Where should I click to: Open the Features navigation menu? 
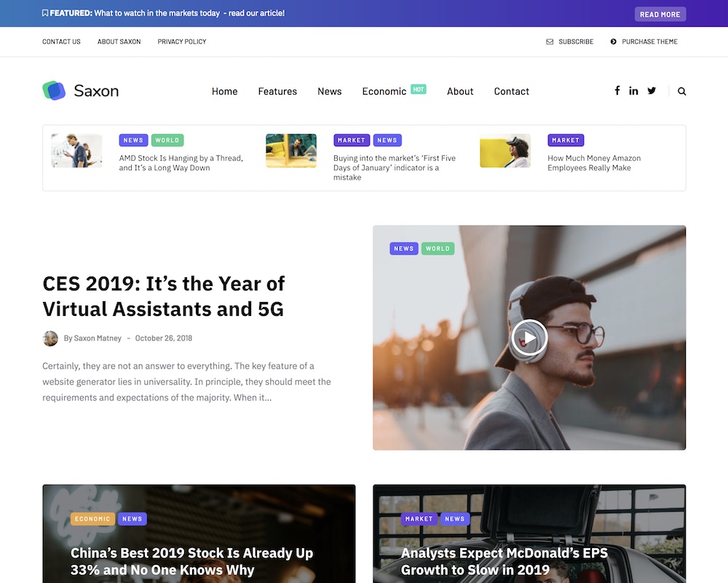pyautogui.click(x=277, y=91)
